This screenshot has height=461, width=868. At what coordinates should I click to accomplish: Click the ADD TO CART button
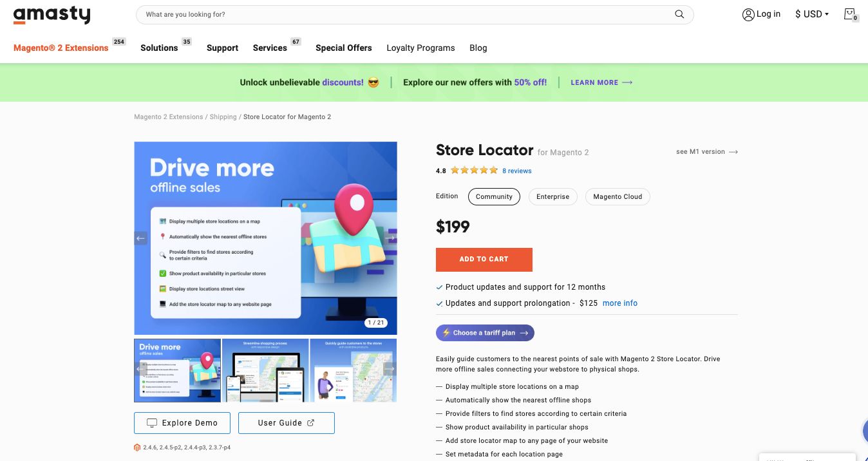click(x=484, y=259)
